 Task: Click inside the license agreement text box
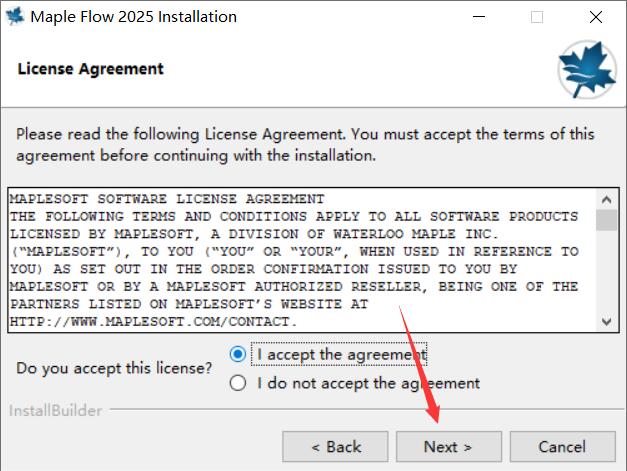(x=300, y=260)
